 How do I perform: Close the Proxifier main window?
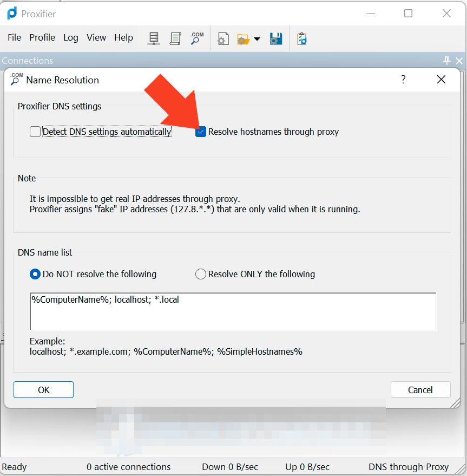pyautogui.click(x=446, y=14)
